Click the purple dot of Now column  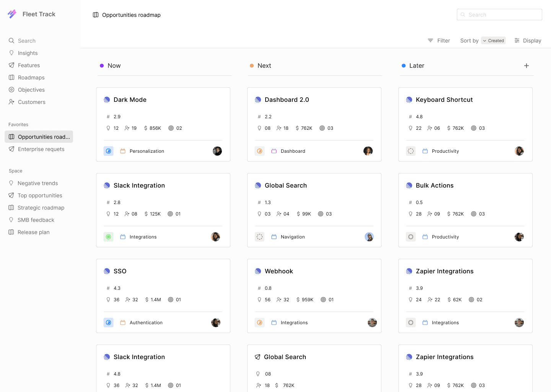pos(102,66)
